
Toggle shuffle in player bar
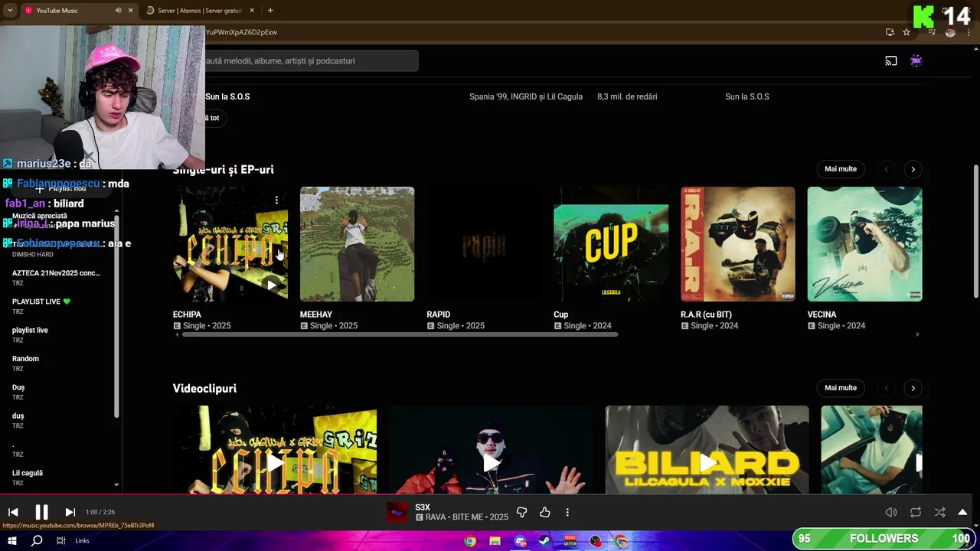point(939,512)
